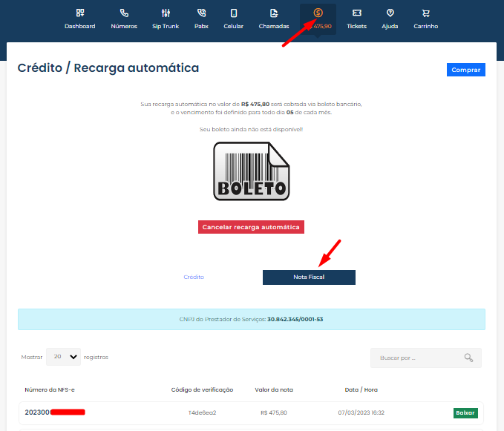Open the Ajuda help icon
504x431 pixels.
[390, 13]
